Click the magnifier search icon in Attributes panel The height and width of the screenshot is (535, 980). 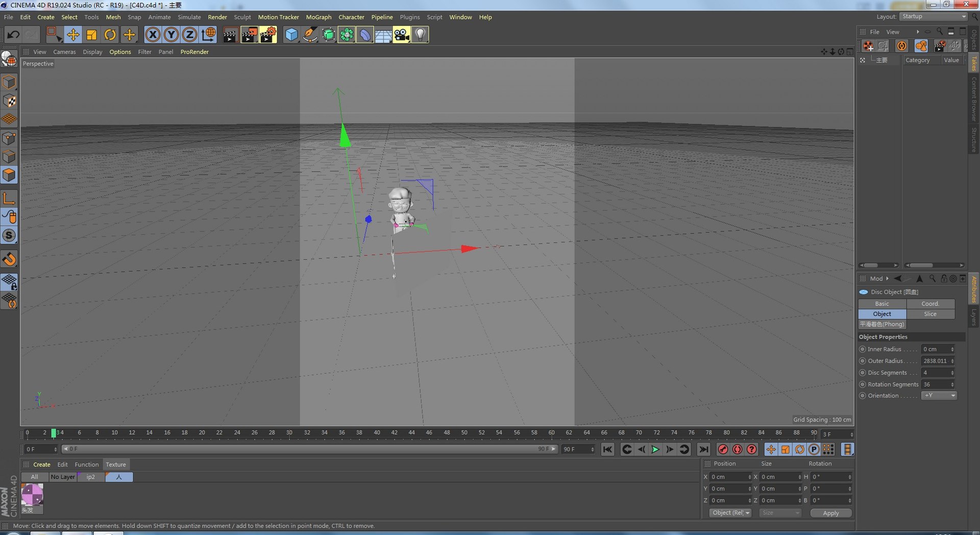coord(933,279)
